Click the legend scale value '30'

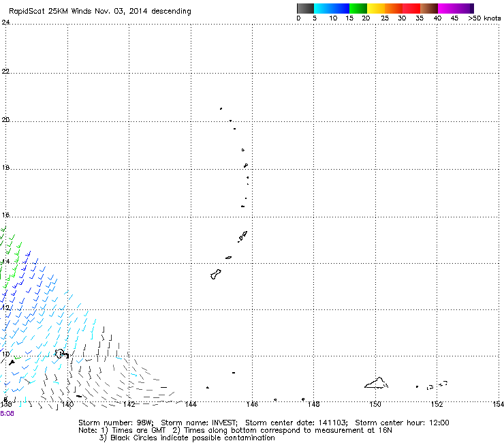(x=402, y=18)
